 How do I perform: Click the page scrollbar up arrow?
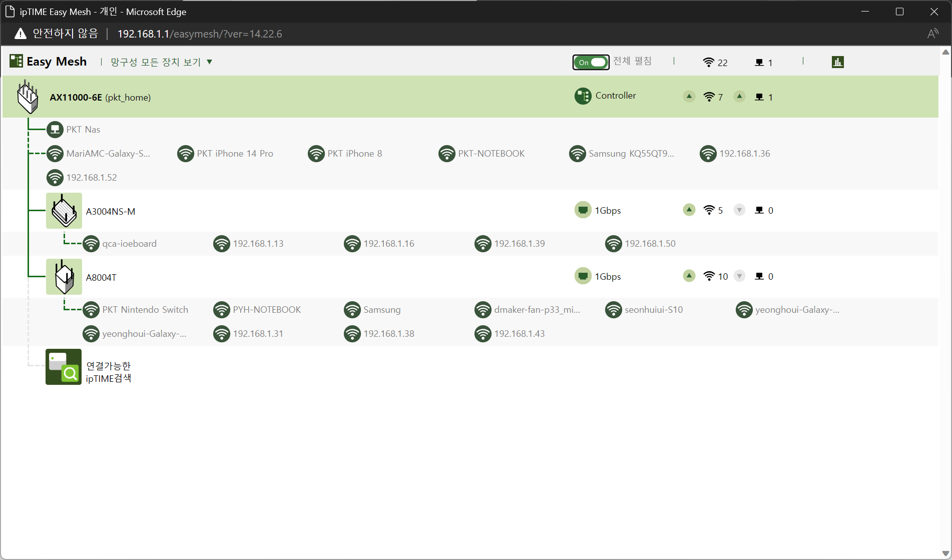pos(945,52)
